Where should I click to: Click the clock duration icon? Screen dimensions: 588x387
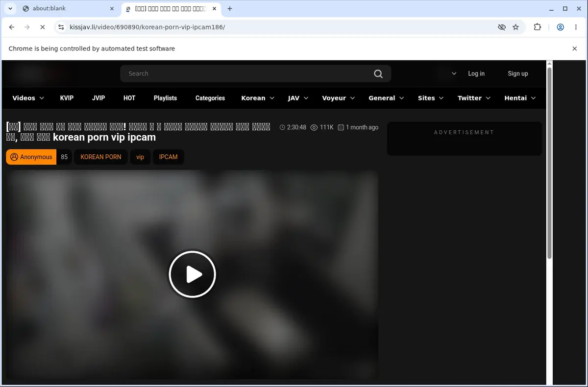point(282,127)
